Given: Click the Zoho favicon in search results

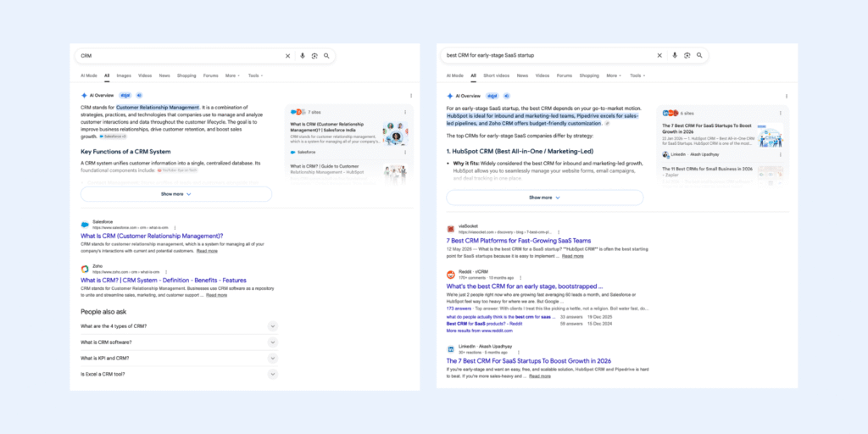Looking at the screenshot, I should pyautogui.click(x=86, y=269).
